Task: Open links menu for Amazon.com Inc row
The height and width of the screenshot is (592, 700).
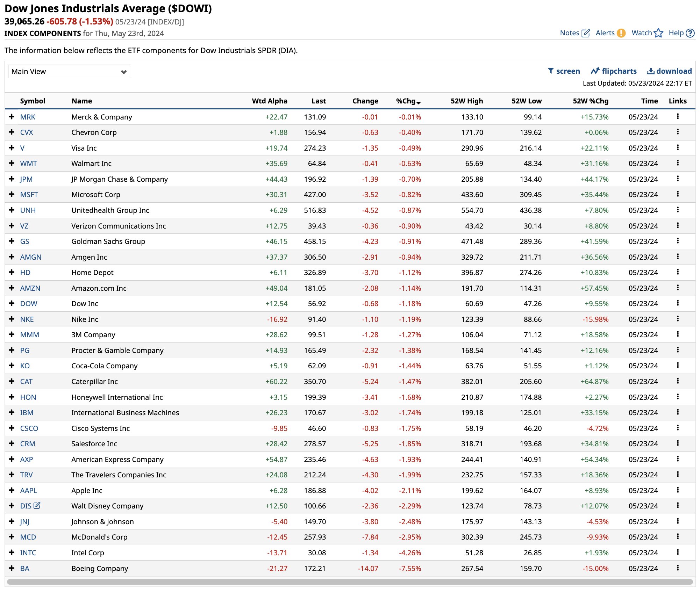Action: [678, 288]
